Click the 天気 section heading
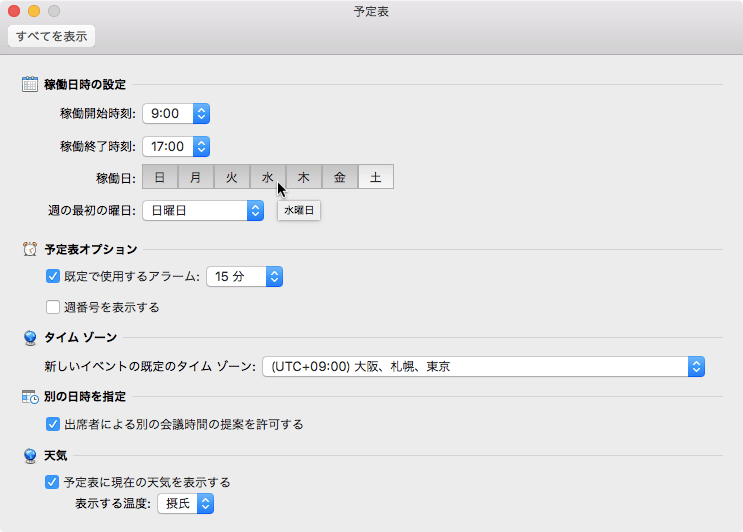 click(x=55, y=456)
